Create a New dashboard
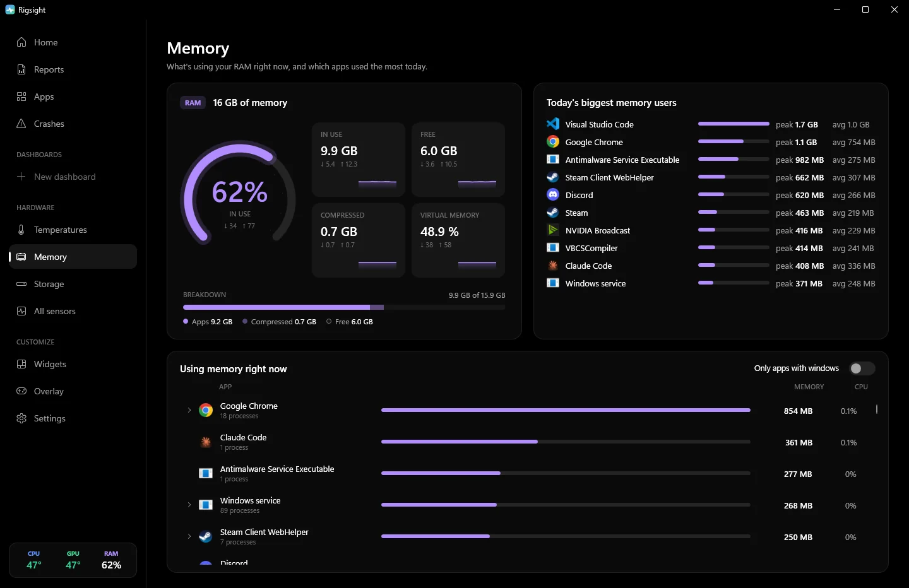This screenshot has width=909, height=588. [73, 177]
